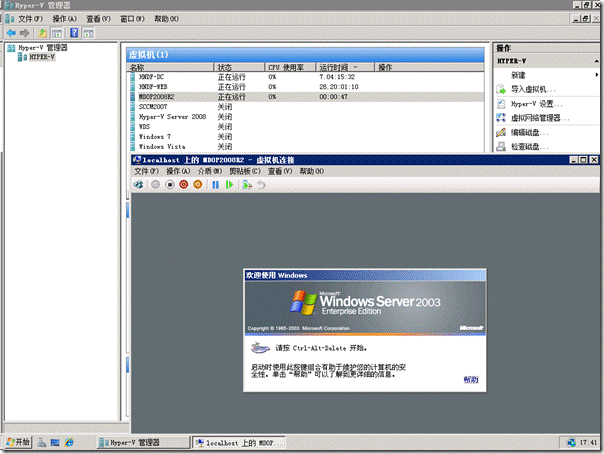Image resolution: width=604 pixels, height=454 pixels.
Task: Sort by CPU 使用率 column header
Action: click(290, 67)
